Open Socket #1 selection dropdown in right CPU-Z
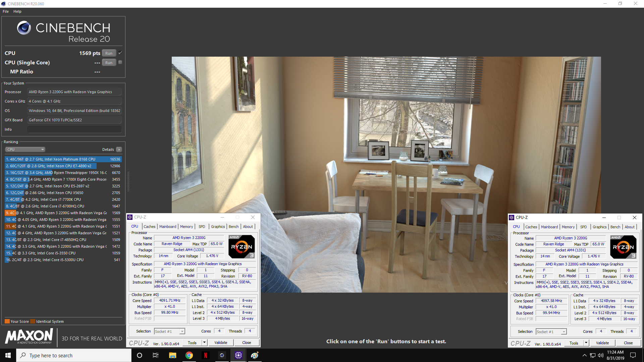Viewport: 644px width, 362px height. [x=551, y=332]
